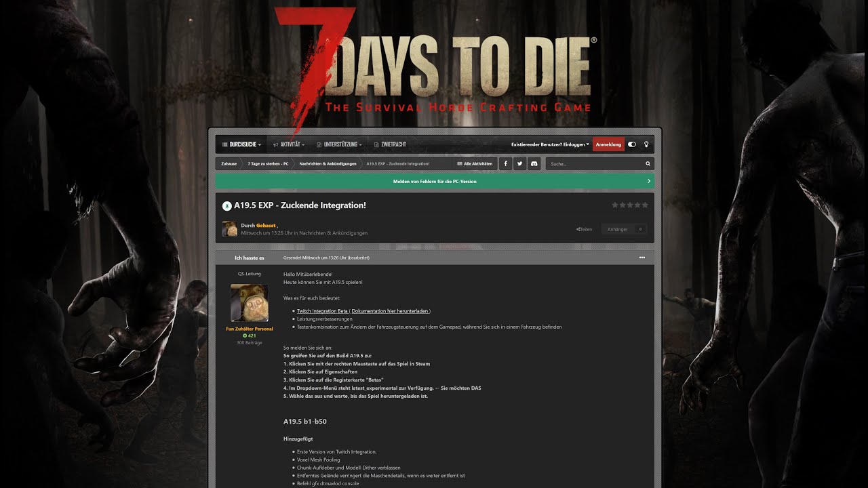Screen dimensions: 868x488
Task: Go to 'Nachrichten & Ankündigungen' breadcrumb
Action: point(328,164)
